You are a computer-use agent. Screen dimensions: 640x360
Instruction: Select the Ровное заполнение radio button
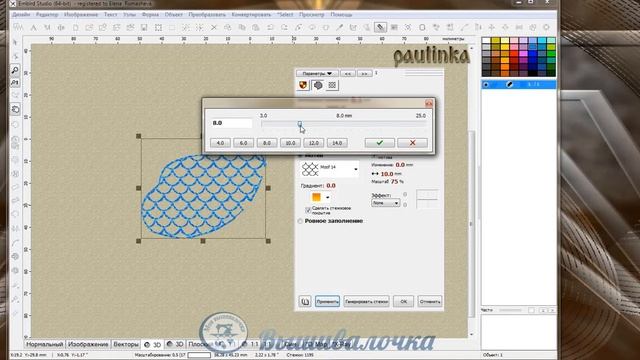pyautogui.click(x=300, y=221)
